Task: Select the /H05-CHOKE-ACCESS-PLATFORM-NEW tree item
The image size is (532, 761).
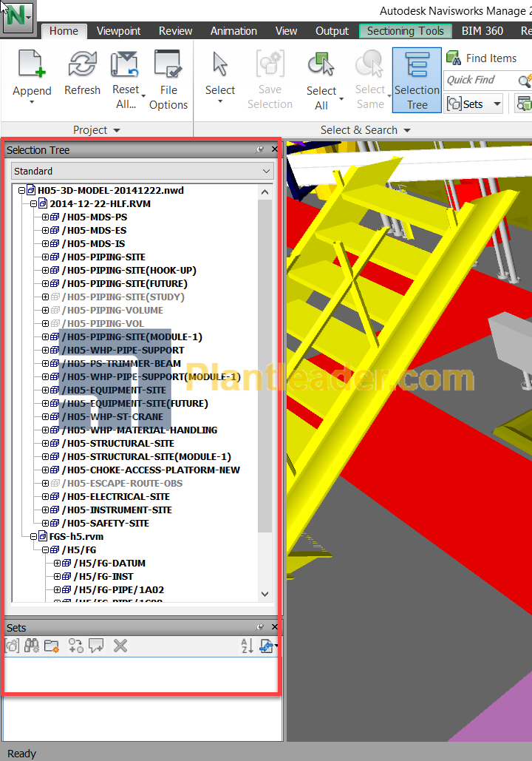Action: point(151,470)
